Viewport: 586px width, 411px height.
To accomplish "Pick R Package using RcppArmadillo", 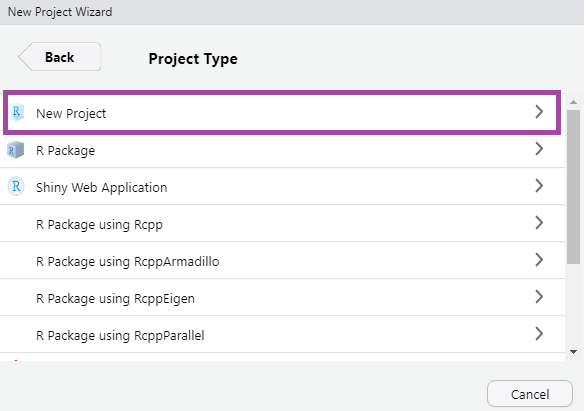I will [282, 260].
